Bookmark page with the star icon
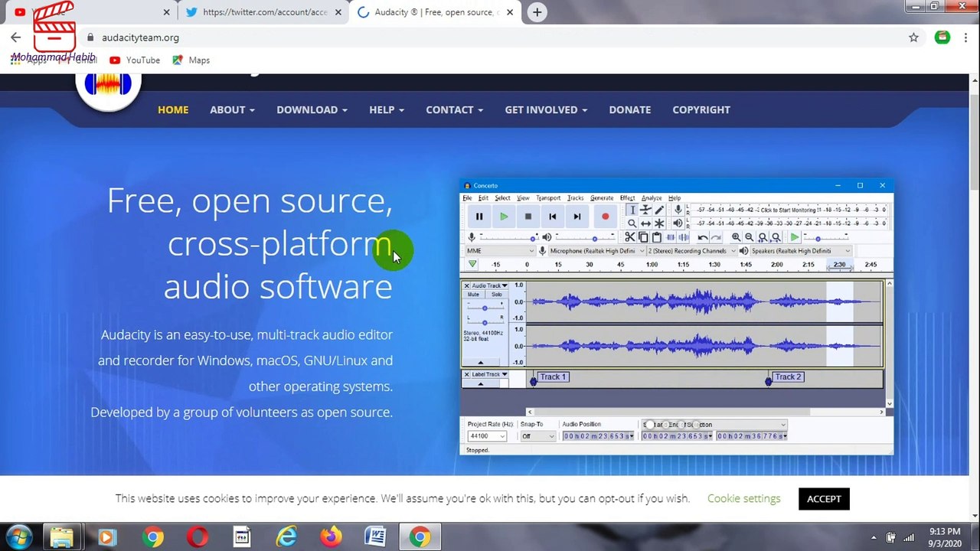Viewport: 980px width, 551px height. point(913,37)
